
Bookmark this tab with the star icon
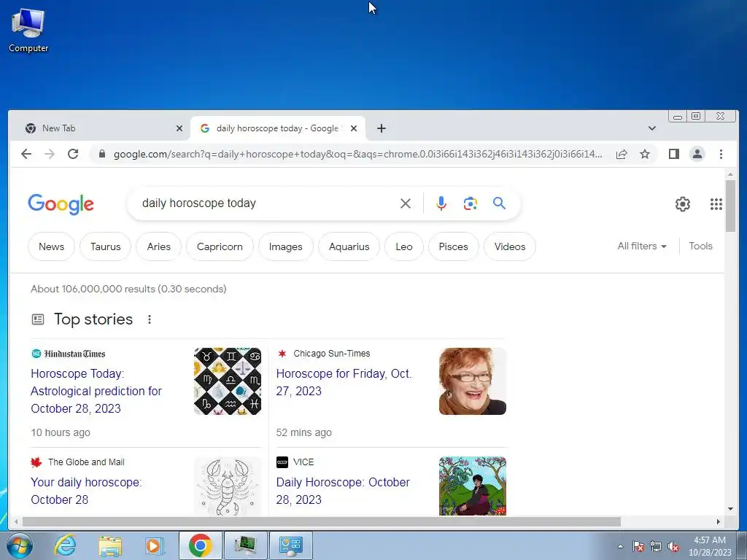(645, 154)
